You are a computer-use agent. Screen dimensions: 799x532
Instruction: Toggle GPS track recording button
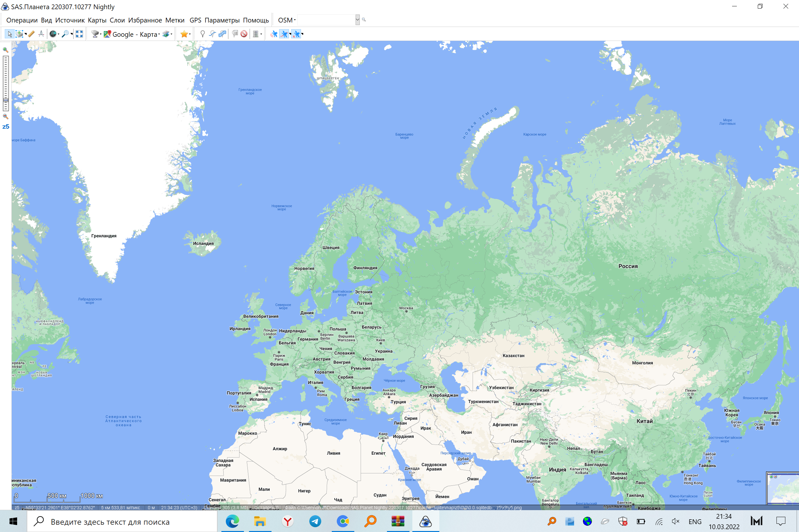[284, 34]
